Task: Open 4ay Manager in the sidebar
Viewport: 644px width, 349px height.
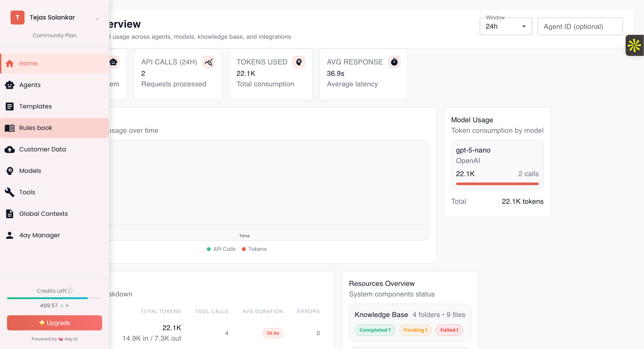Action: pos(39,235)
